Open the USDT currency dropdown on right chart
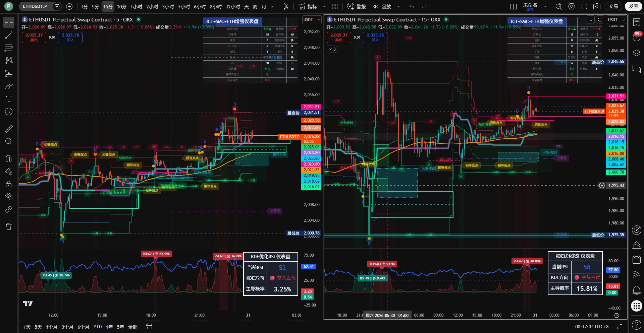Screen dimensions: 644x333 click(616, 20)
